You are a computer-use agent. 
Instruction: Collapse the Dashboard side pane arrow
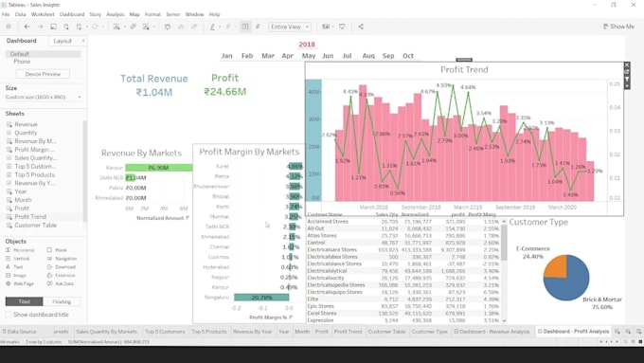coord(83,41)
